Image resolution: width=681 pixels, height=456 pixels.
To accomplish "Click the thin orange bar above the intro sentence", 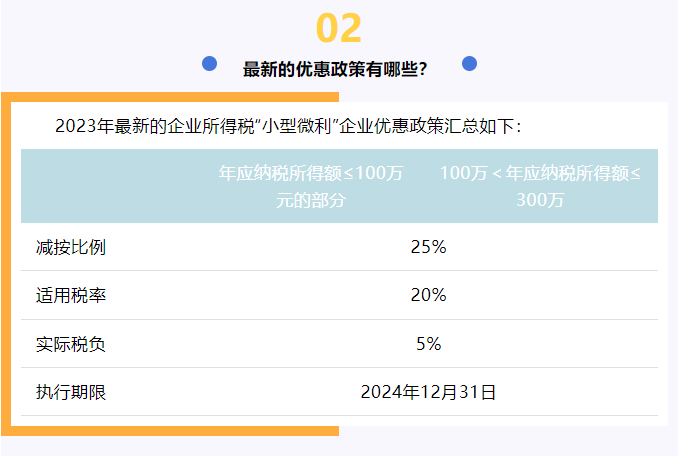I will pyautogui.click(x=170, y=97).
